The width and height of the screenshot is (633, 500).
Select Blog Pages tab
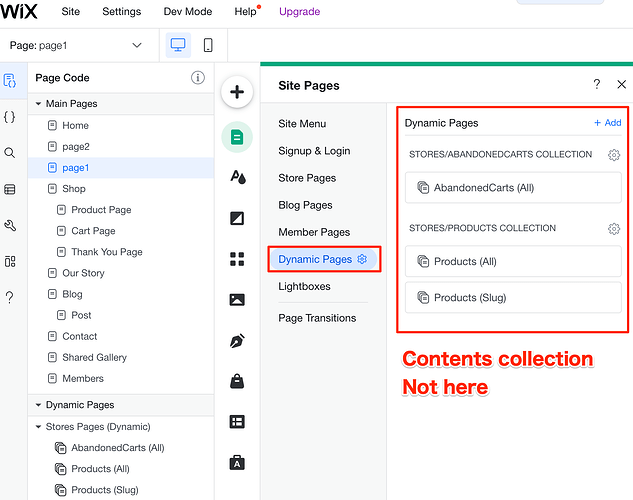(305, 205)
